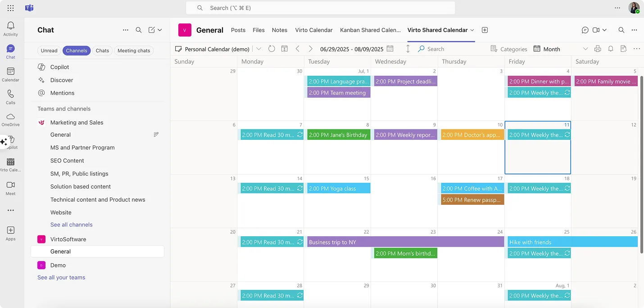This screenshot has height=308, width=644.
Task: Click See all channels link
Action: pos(72,225)
